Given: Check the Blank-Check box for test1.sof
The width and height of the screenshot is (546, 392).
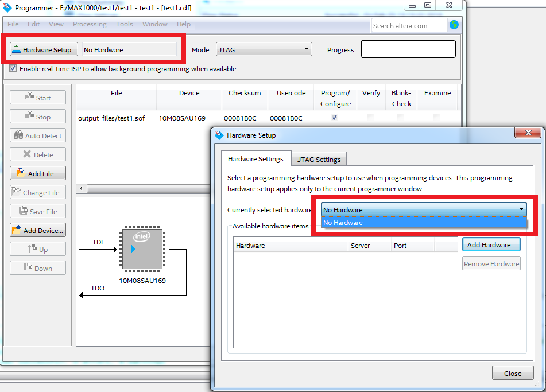Looking at the screenshot, I should click(x=400, y=117).
